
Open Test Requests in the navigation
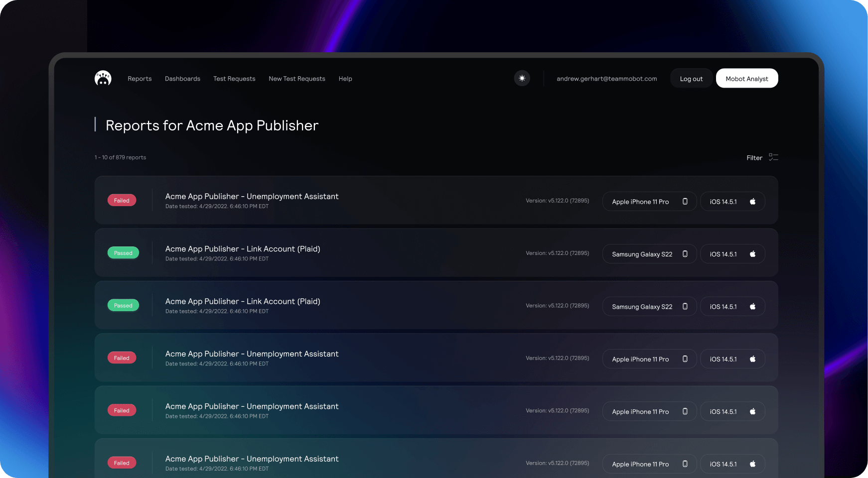[234, 79]
